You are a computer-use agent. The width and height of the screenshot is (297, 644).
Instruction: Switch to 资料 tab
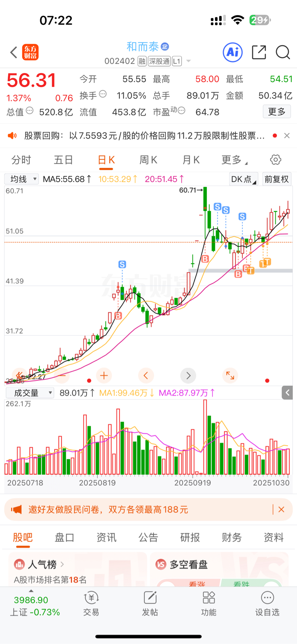[273, 537]
